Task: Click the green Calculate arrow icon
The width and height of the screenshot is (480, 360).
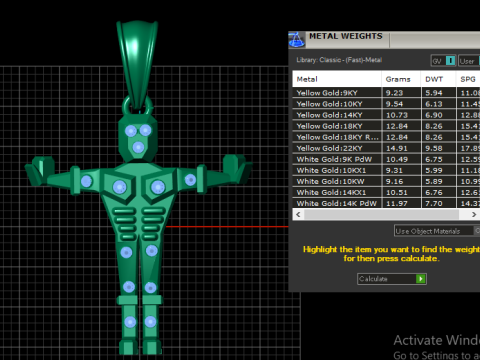Action: tap(421, 279)
